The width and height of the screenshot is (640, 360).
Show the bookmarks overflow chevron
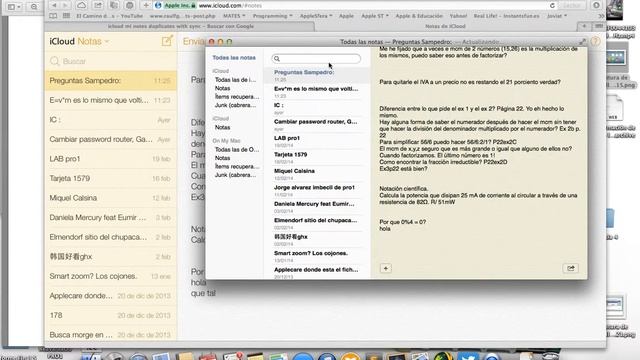601,16
